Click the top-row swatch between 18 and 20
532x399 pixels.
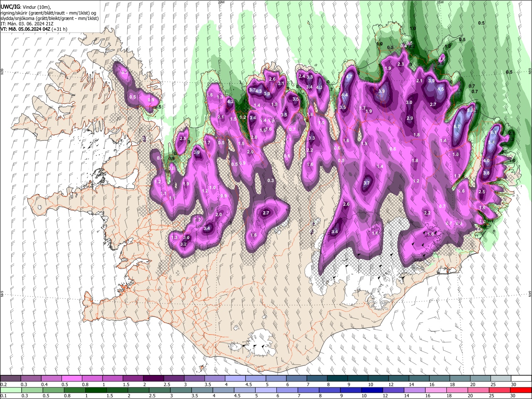pos(460,379)
